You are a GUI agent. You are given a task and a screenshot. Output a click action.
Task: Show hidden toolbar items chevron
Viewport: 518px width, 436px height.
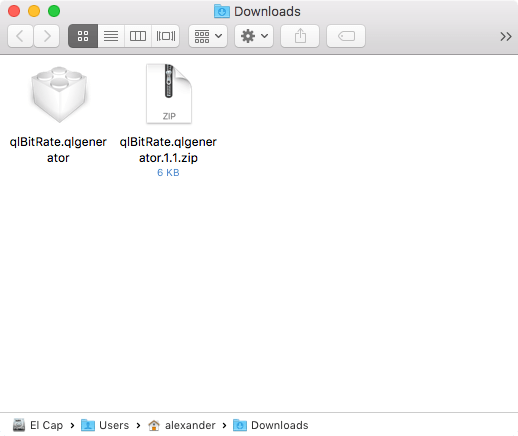506,36
